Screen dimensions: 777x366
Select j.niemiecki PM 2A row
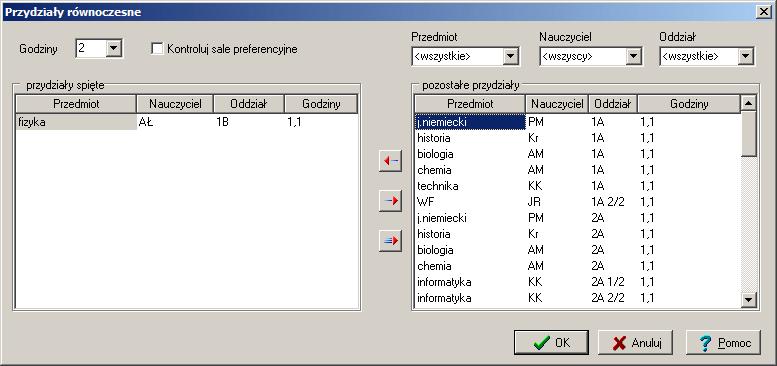[577, 218]
